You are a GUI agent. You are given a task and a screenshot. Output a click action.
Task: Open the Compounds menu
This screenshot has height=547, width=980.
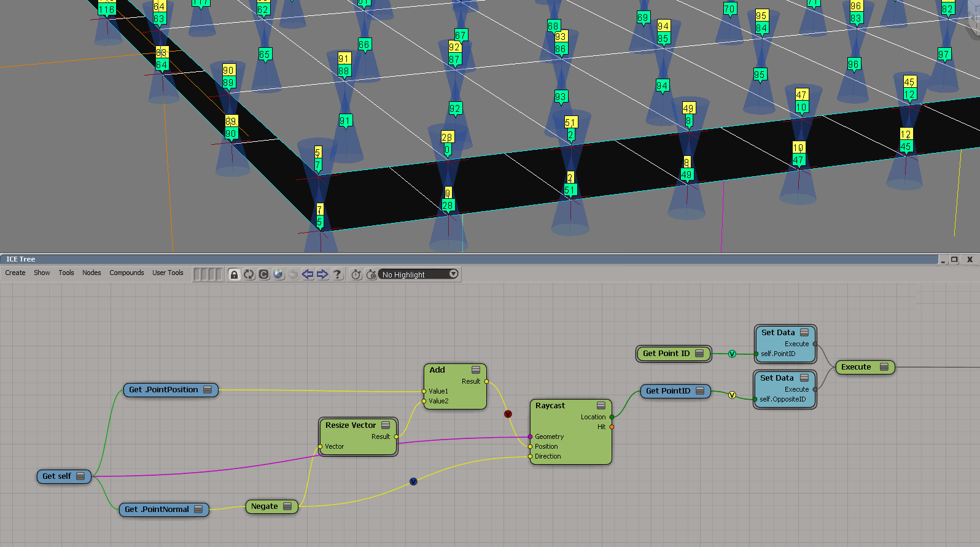click(x=126, y=273)
